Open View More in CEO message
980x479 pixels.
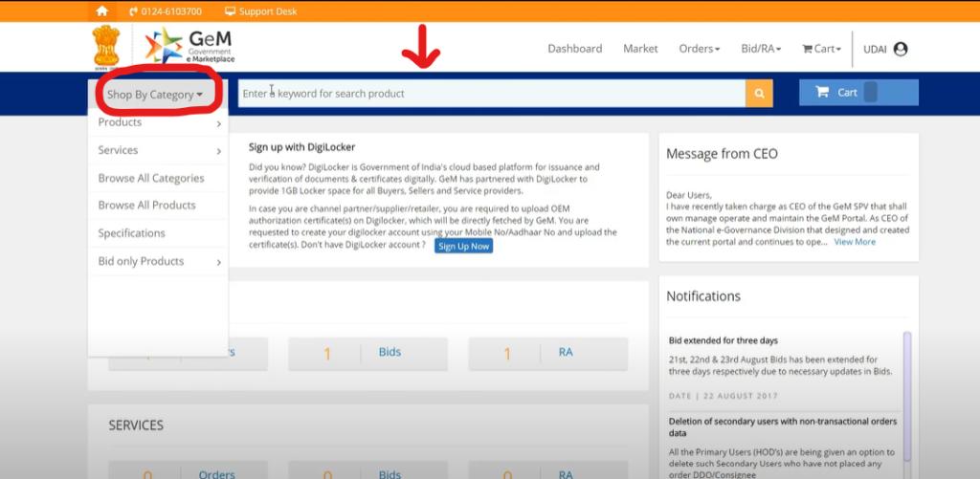tap(855, 242)
